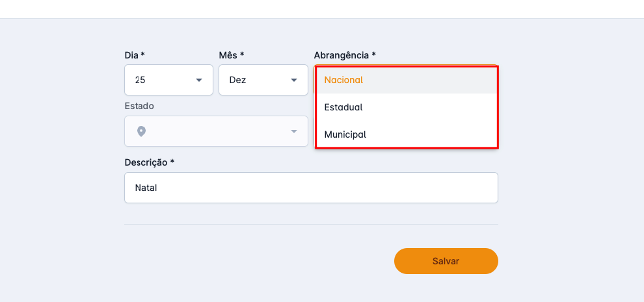Click the empty Estado select field
644x302 pixels.
pos(216,131)
